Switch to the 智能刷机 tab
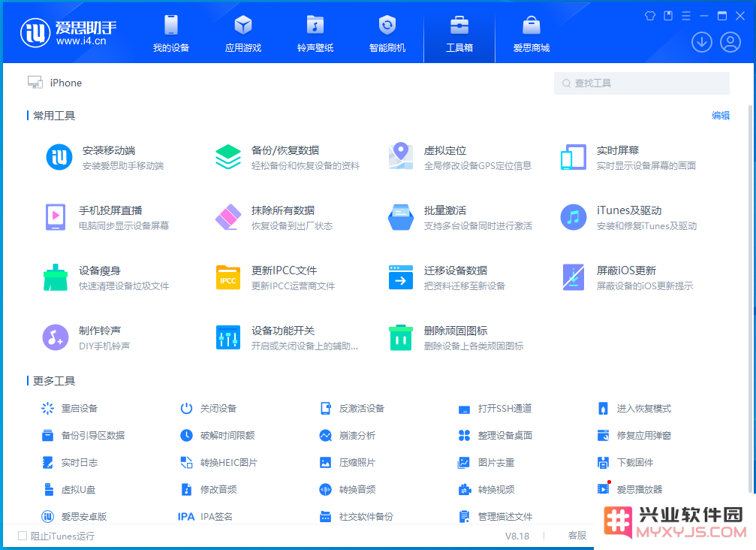The width and height of the screenshot is (756, 550). pyautogui.click(x=387, y=34)
